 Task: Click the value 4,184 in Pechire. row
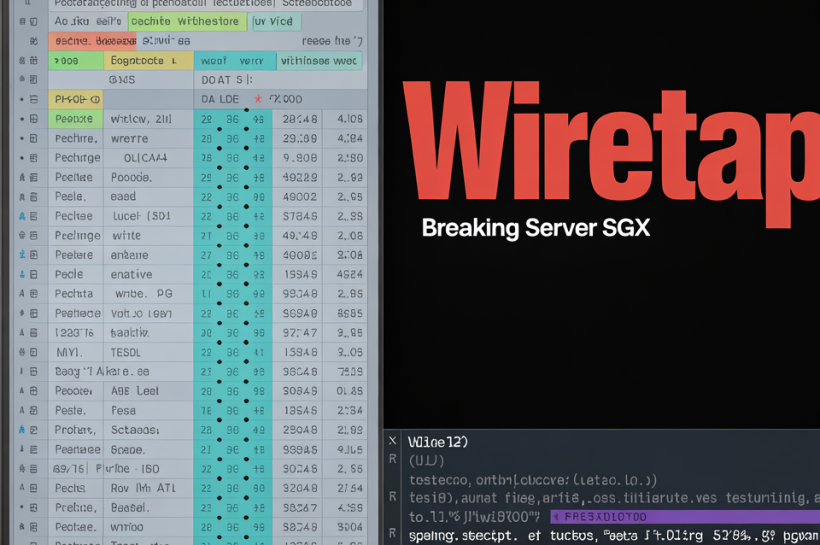(350, 139)
